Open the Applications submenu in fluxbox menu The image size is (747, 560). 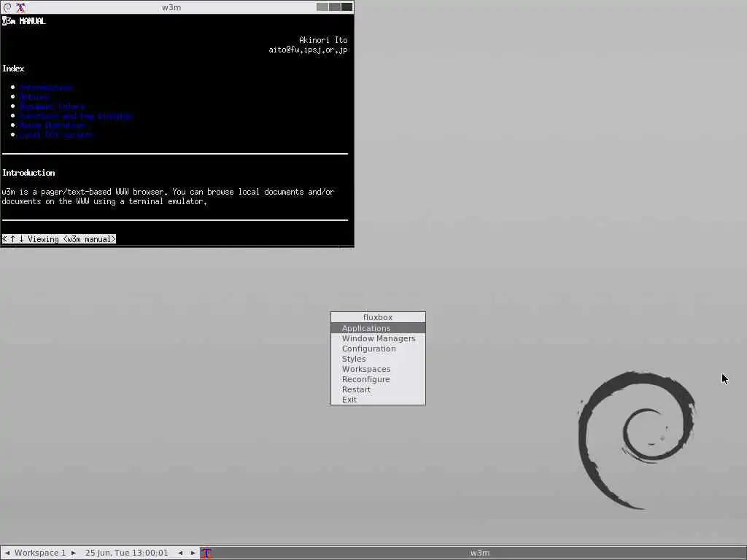[x=378, y=328]
